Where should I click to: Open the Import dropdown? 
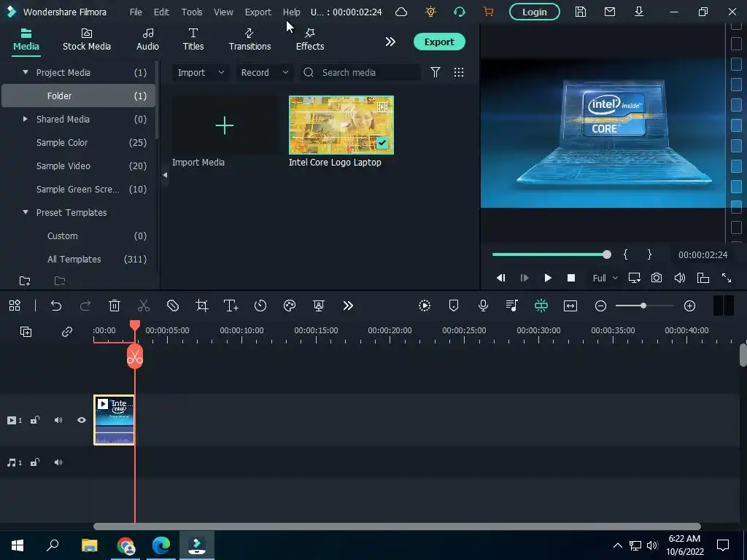click(201, 72)
